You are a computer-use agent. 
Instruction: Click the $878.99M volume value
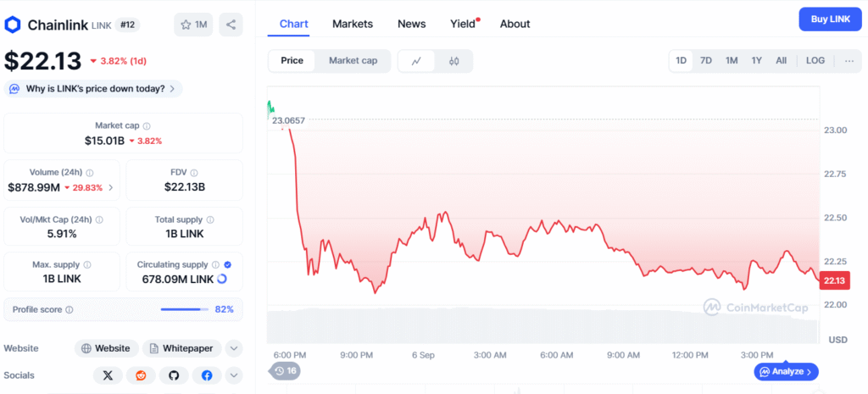click(x=34, y=187)
